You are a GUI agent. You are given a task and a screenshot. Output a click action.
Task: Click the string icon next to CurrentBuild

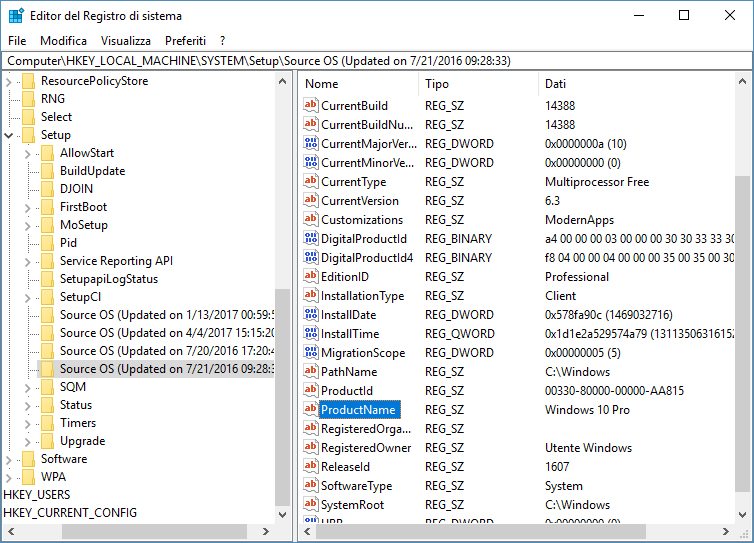pos(310,106)
